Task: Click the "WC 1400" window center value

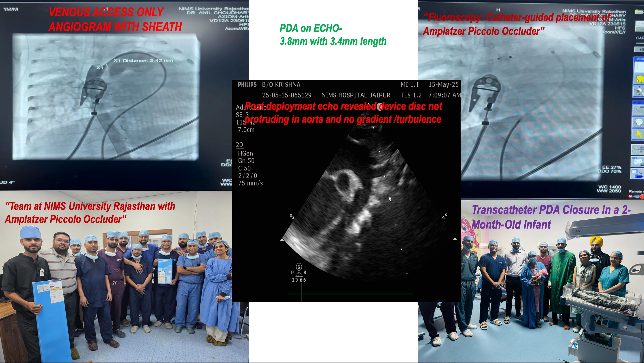Action: click(x=610, y=187)
